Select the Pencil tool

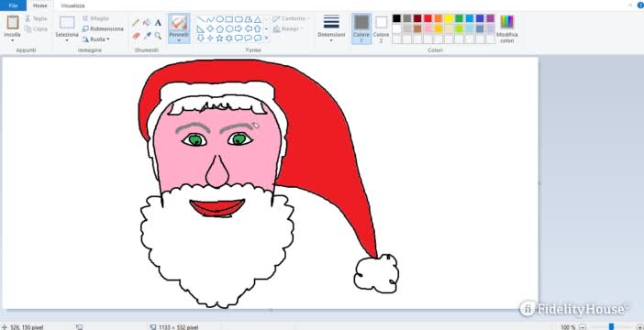[136, 23]
